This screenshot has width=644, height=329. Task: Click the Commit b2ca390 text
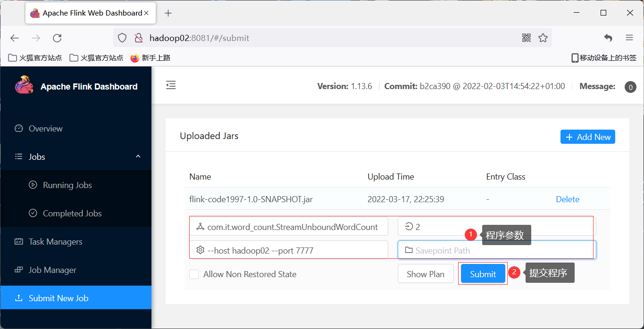coord(475,86)
